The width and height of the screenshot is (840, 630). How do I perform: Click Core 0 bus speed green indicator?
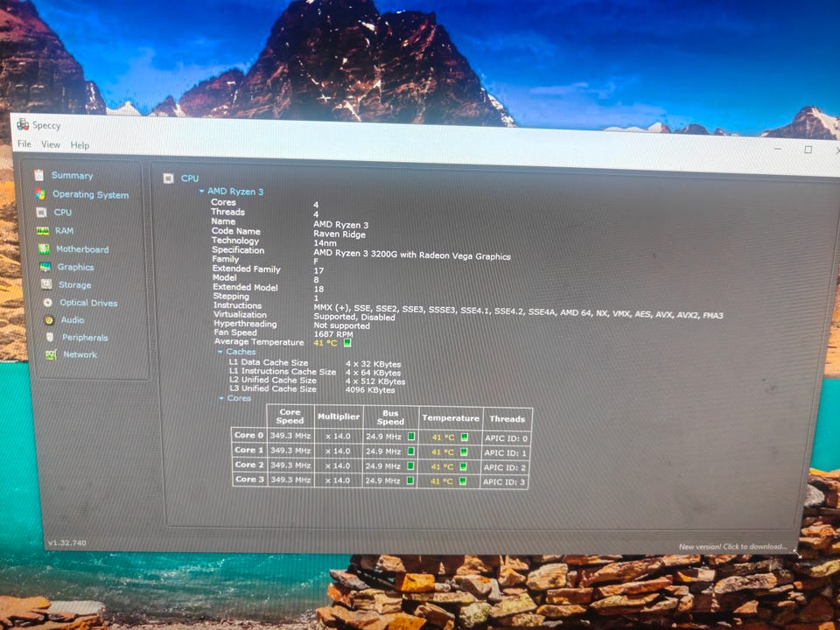coord(411,437)
